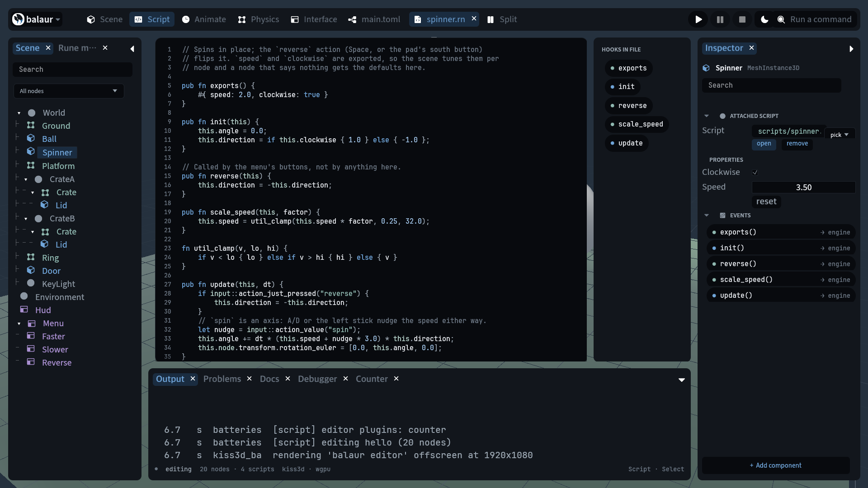Click the Play button in the top bar
The width and height of the screenshot is (868, 488).
[x=698, y=19]
